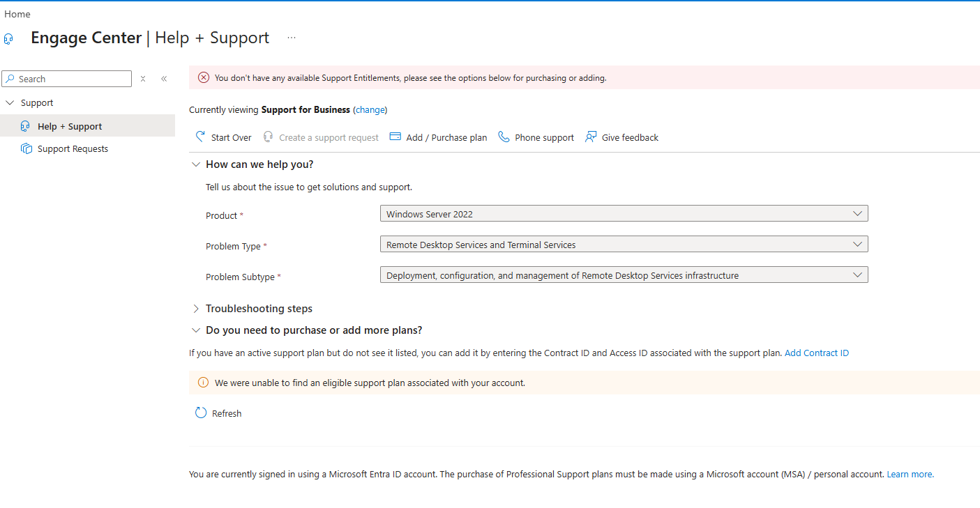Click the 'change' link next to Support for Business

click(x=370, y=109)
